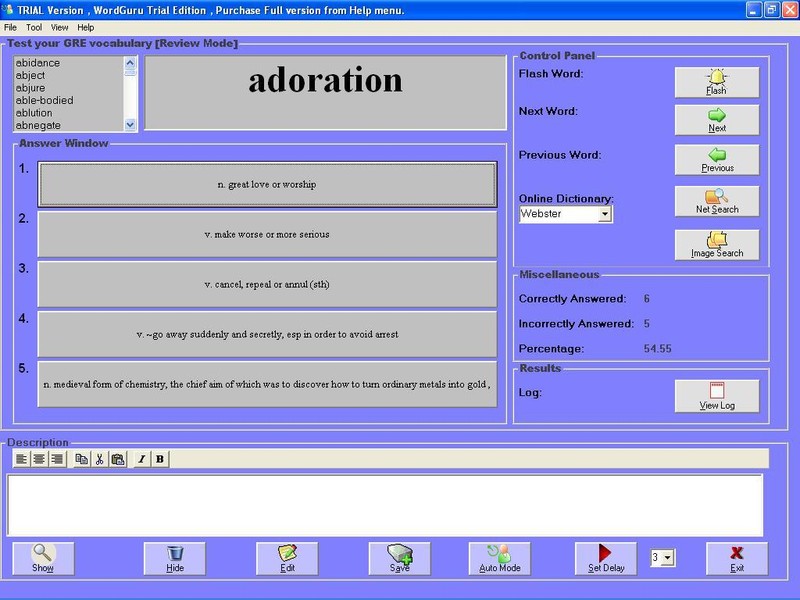Open Net Search for the word
This screenshot has width=800, height=600.
coord(716,201)
